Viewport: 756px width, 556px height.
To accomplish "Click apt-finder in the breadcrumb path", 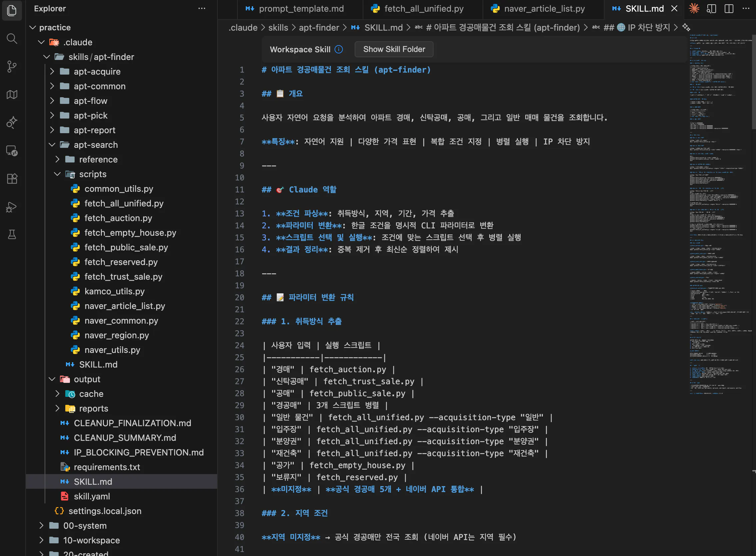I will 319,28.
